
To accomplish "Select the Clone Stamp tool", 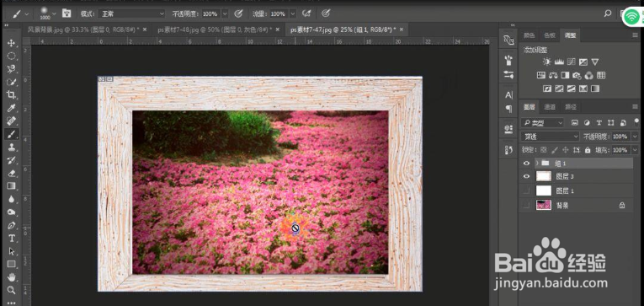I will (12, 148).
